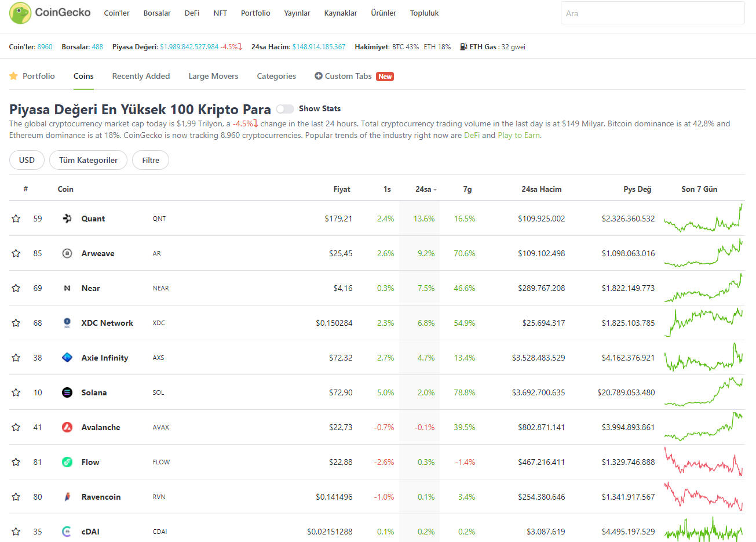The height and width of the screenshot is (542, 756).
Task: Click the Axie Infinity coin icon
Action: (67, 358)
